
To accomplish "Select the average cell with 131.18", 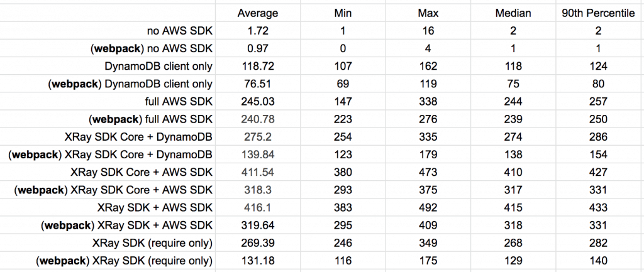I will tap(258, 260).
